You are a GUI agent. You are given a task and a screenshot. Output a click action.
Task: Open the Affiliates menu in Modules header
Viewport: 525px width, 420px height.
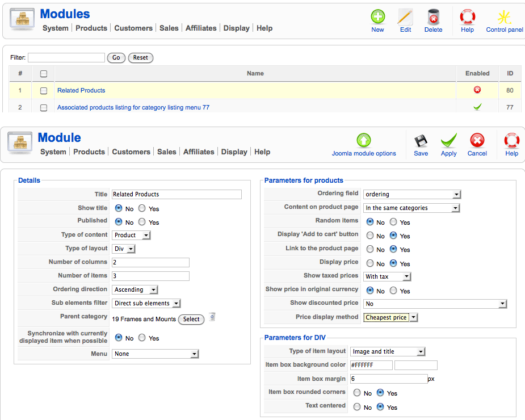pos(201,28)
